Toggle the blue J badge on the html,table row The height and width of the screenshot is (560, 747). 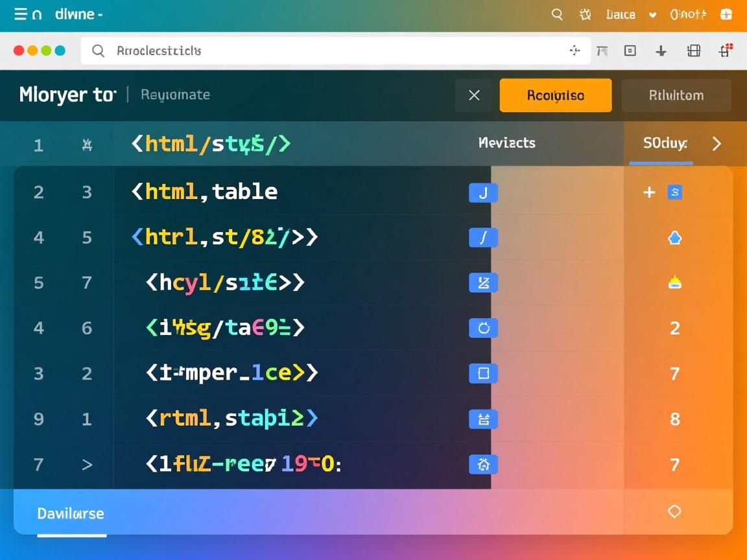click(x=483, y=192)
